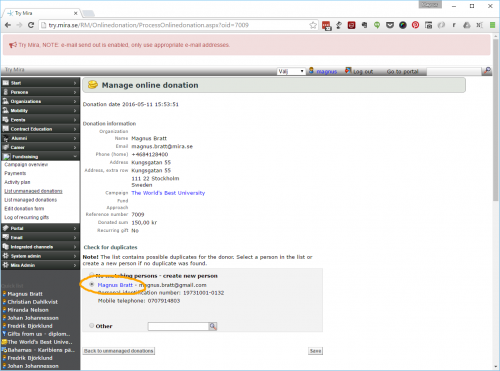Click the System admin gear icon
The height and width of the screenshot is (371, 500).
(x=6, y=256)
